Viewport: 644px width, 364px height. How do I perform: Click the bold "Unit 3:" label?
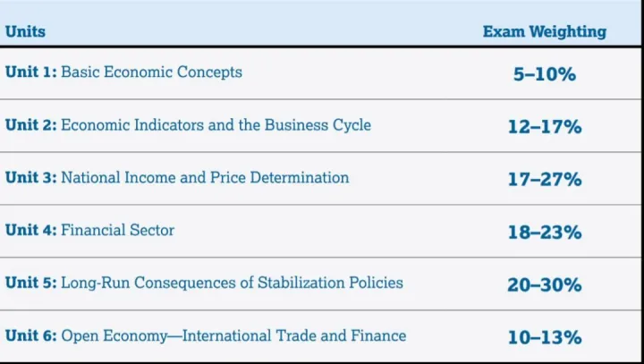(x=31, y=177)
